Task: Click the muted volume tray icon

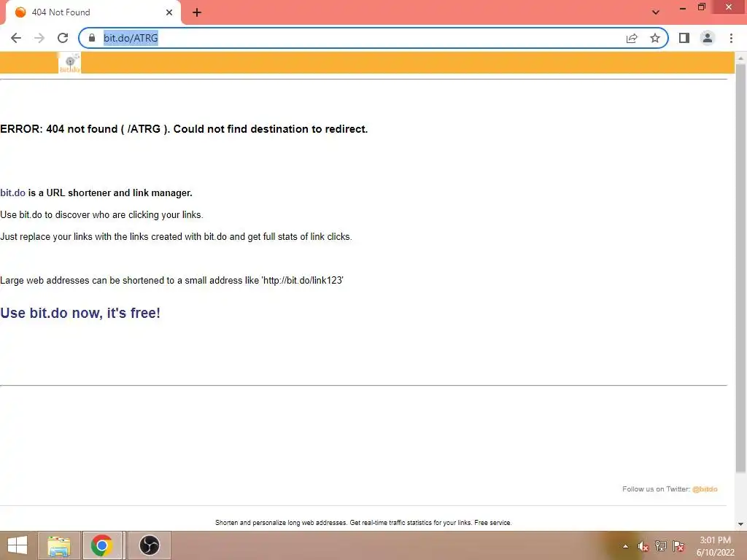Action: click(x=643, y=546)
